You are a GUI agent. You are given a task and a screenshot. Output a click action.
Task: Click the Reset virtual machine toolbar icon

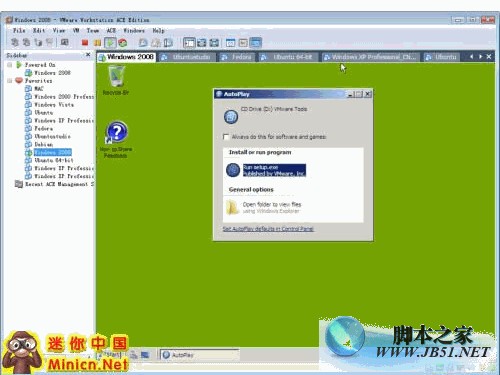click(123, 43)
